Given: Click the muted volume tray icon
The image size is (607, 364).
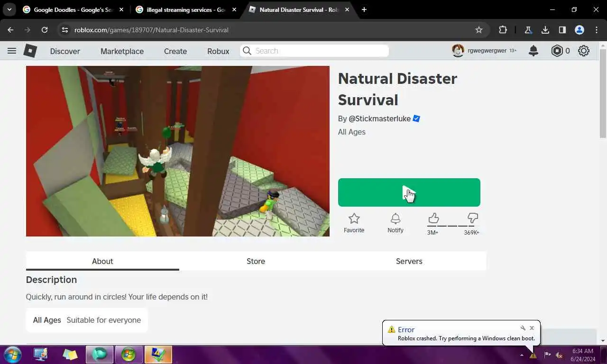Looking at the screenshot, I should [x=559, y=355].
